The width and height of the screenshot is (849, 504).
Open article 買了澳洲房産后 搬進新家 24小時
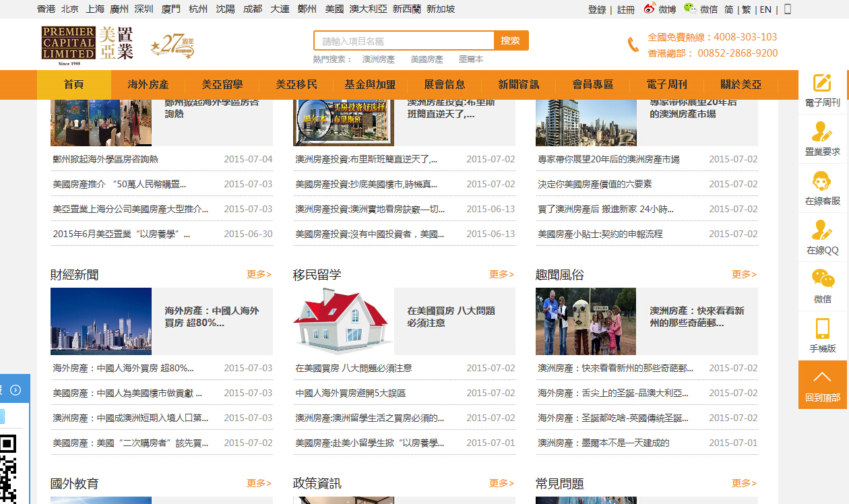coord(606,209)
